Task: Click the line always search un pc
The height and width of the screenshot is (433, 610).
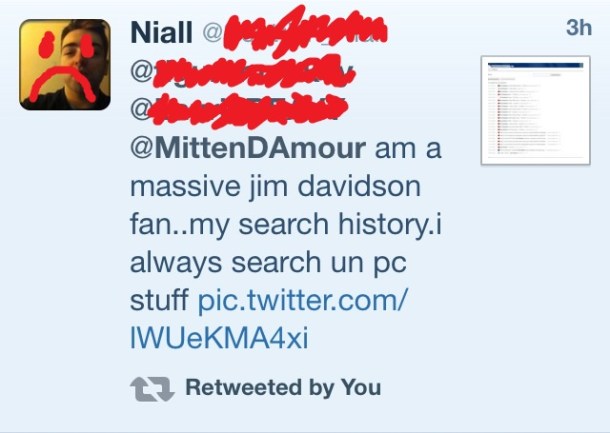Action: pos(268,263)
